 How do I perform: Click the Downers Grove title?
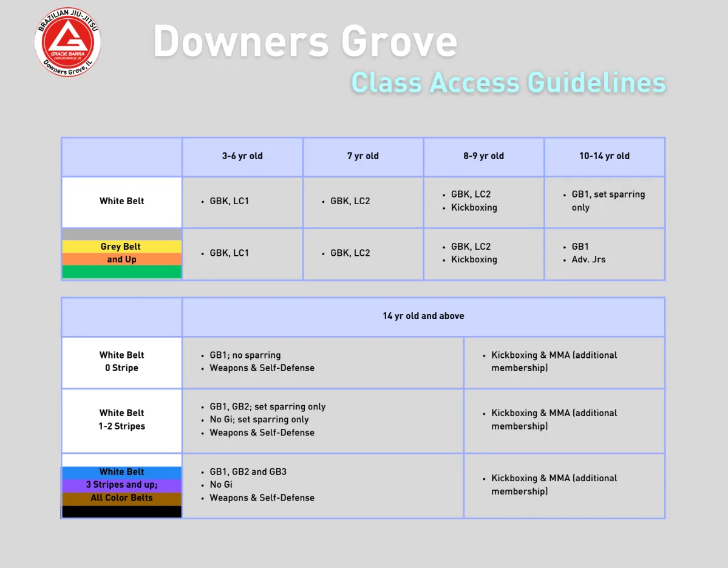click(x=305, y=41)
